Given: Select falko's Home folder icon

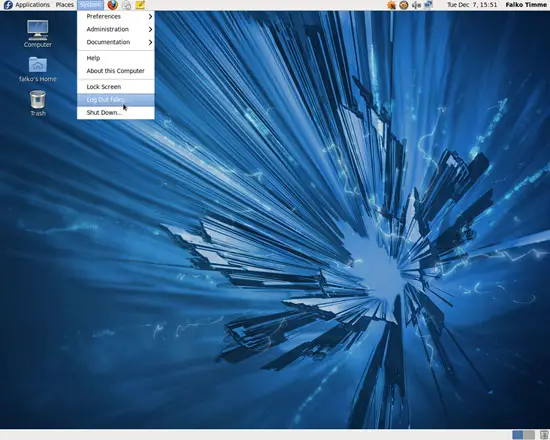Looking at the screenshot, I should click(38, 69).
